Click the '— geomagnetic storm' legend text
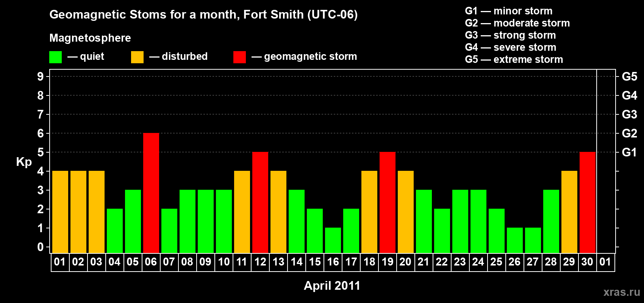 [x=304, y=57]
